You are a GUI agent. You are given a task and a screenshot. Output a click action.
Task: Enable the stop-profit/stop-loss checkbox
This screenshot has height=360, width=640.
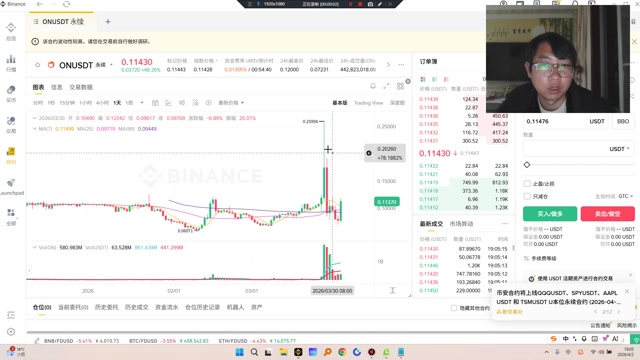tap(527, 184)
